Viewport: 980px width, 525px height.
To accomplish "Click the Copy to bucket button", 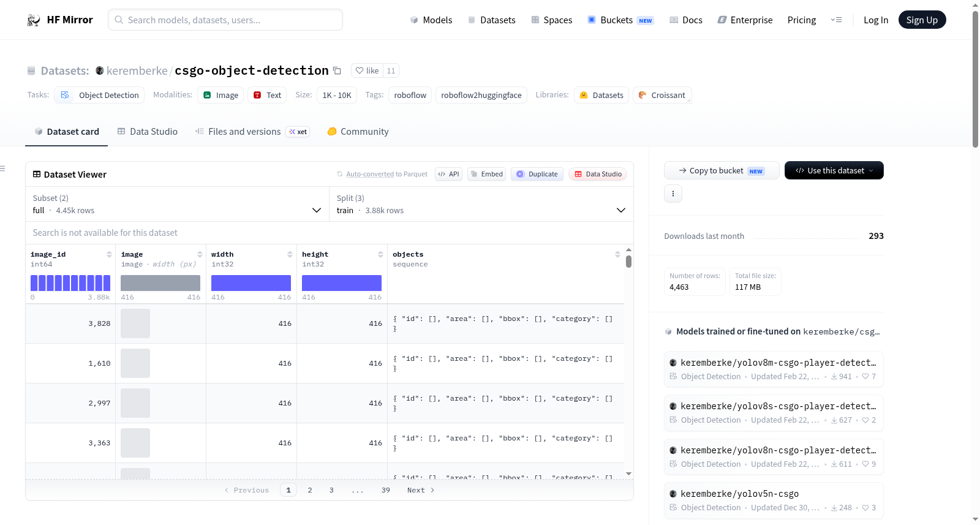I will click(722, 170).
